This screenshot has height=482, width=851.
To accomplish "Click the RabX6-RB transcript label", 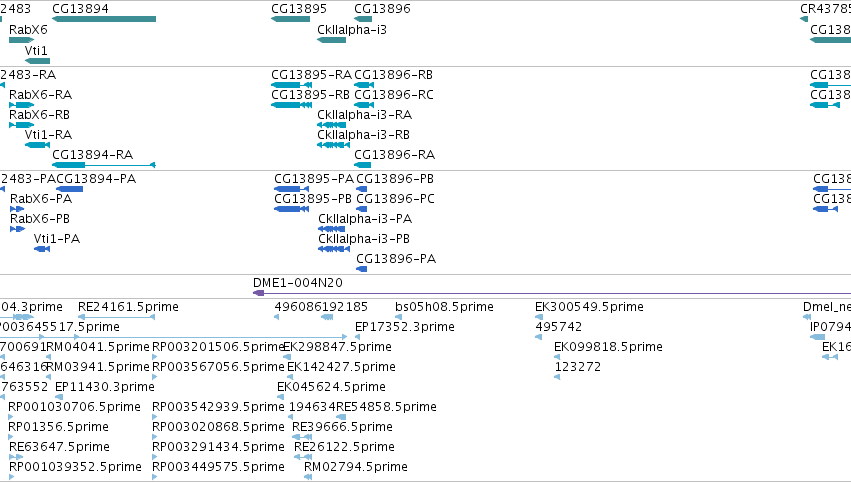I will 40,115.
